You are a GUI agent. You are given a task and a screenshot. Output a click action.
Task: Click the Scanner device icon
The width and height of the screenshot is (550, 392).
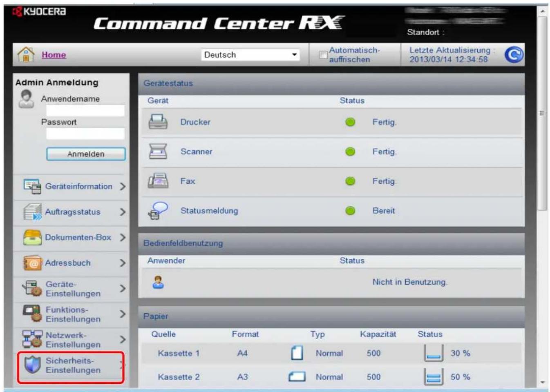pos(158,151)
